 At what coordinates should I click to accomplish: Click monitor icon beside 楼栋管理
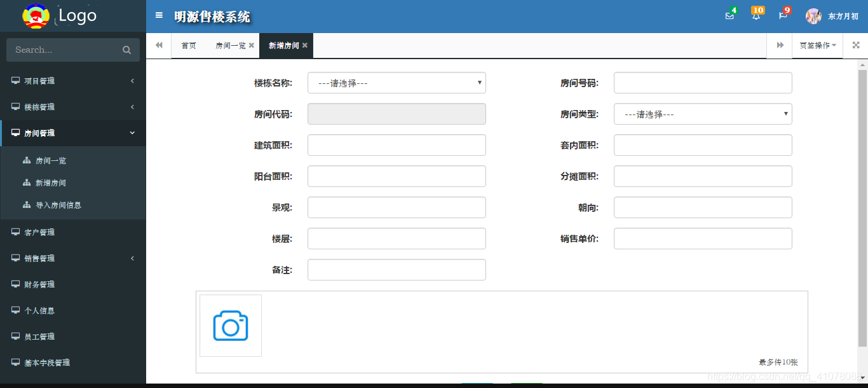coord(15,107)
